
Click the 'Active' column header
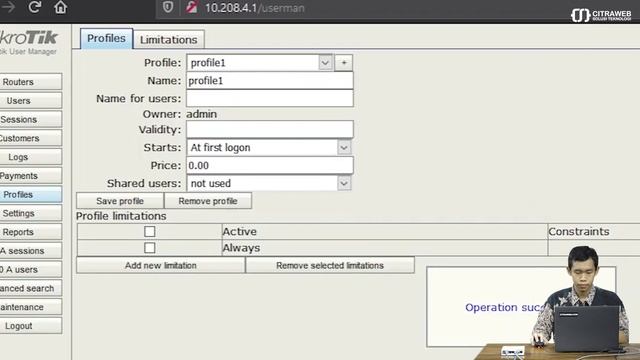tap(240, 231)
